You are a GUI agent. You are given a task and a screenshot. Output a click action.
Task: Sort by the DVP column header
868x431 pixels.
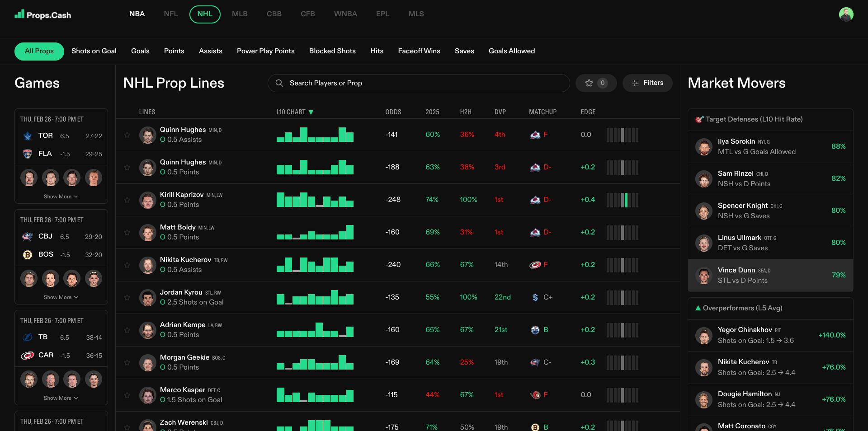500,112
